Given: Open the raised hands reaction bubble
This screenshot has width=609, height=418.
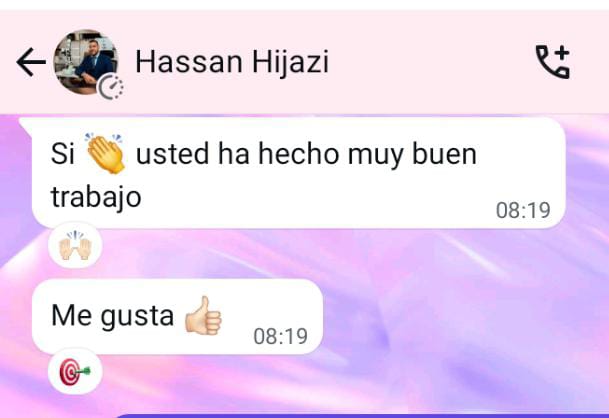Looking at the screenshot, I should 75,245.
